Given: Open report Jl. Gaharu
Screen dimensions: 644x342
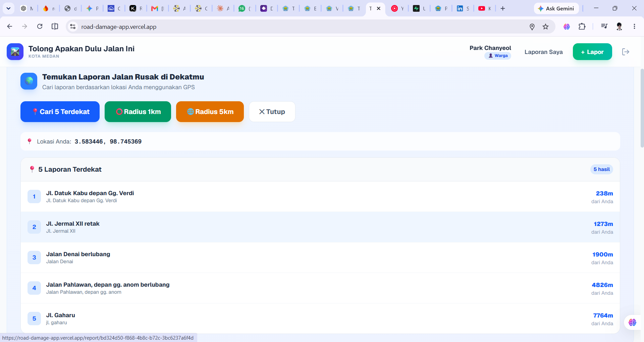Looking at the screenshot, I should [x=320, y=319].
